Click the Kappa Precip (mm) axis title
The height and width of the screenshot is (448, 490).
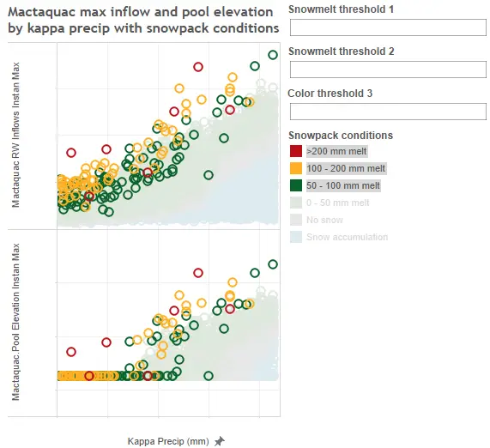(x=168, y=441)
